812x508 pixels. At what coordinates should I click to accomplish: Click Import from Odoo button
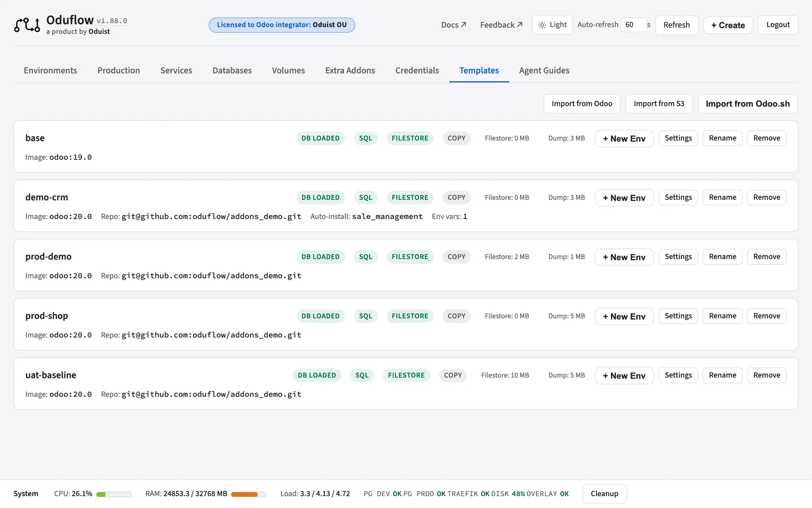(582, 104)
